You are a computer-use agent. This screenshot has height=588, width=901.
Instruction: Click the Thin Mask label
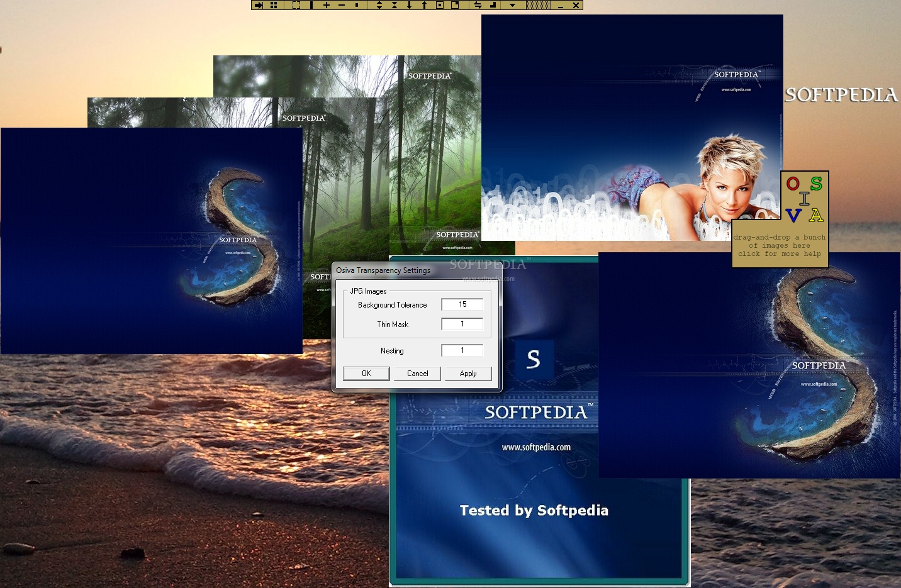tap(393, 325)
